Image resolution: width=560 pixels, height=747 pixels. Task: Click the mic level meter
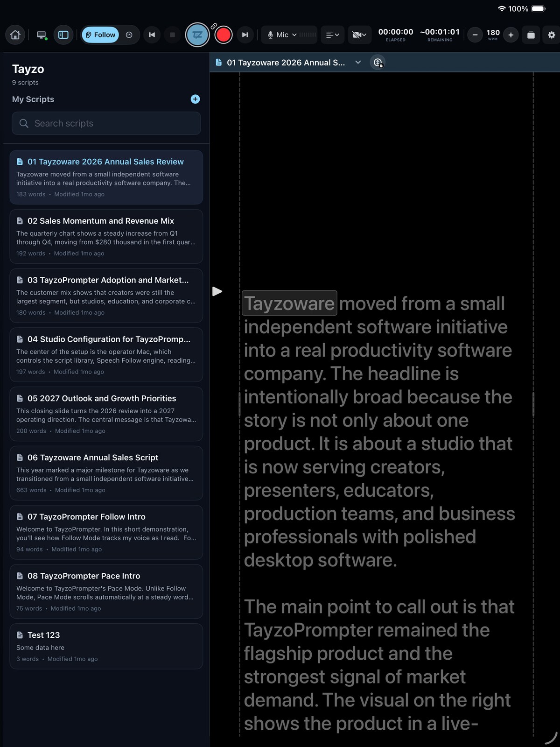[308, 35]
